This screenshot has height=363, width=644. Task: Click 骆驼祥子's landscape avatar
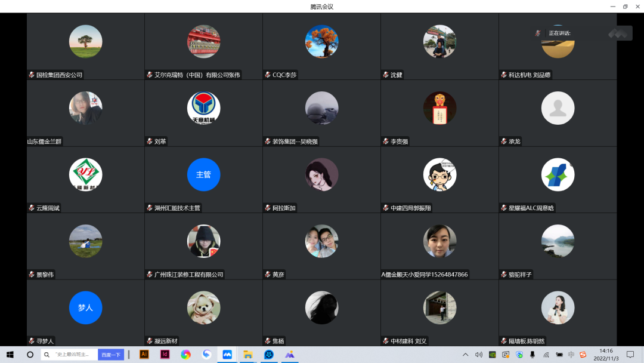558,241
